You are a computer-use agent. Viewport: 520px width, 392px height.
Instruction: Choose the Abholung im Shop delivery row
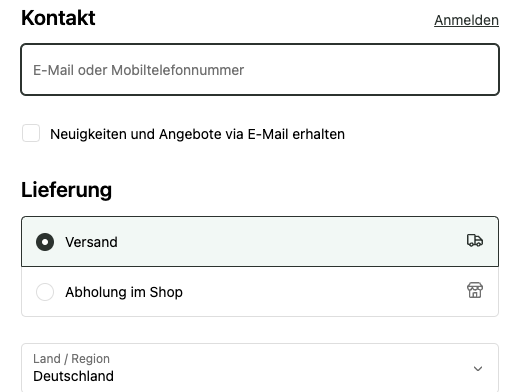pyautogui.click(x=260, y=292)
